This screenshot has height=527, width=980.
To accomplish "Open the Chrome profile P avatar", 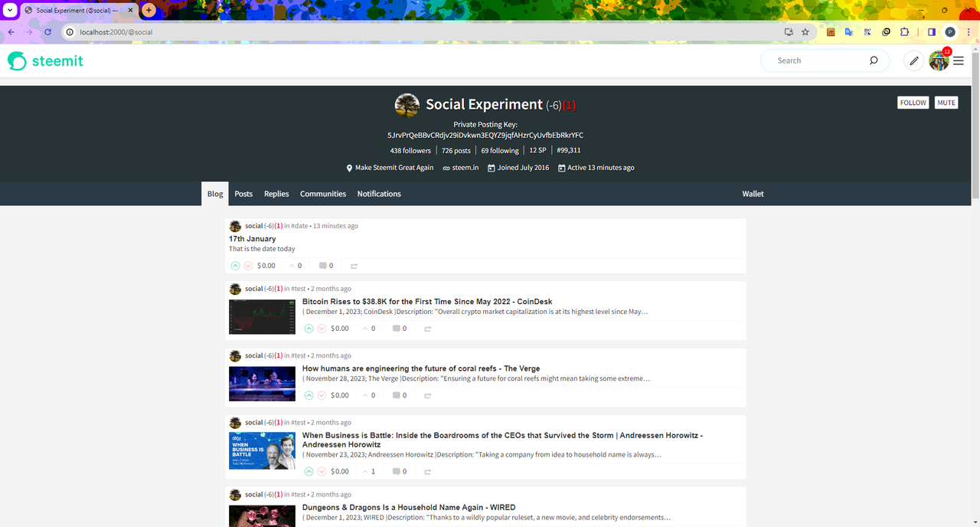I will [950, 32].
